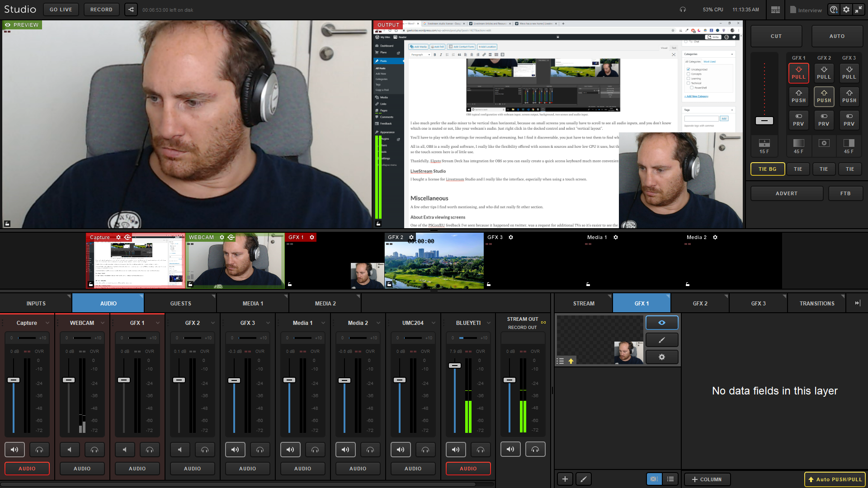The image size is (868, 488).
Task: Open GFX 1 layer edit brush icon
Action: tap(661, 340)
